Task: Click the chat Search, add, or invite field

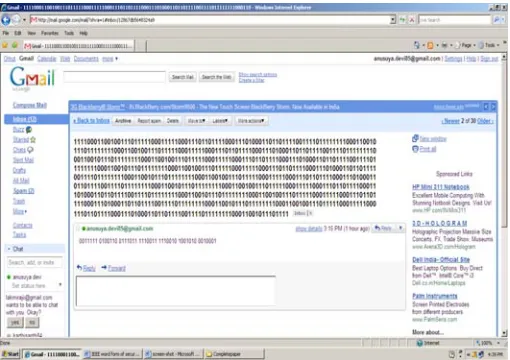Action: coord(35,262)
